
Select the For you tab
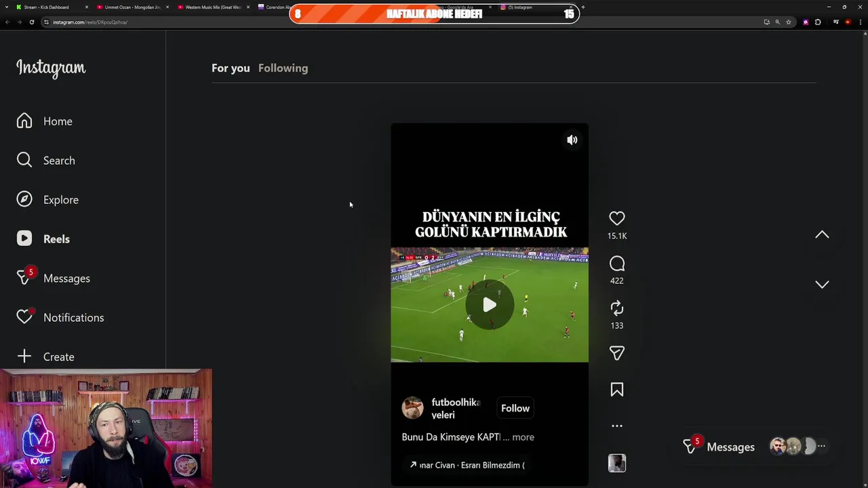tap(231, 68)
